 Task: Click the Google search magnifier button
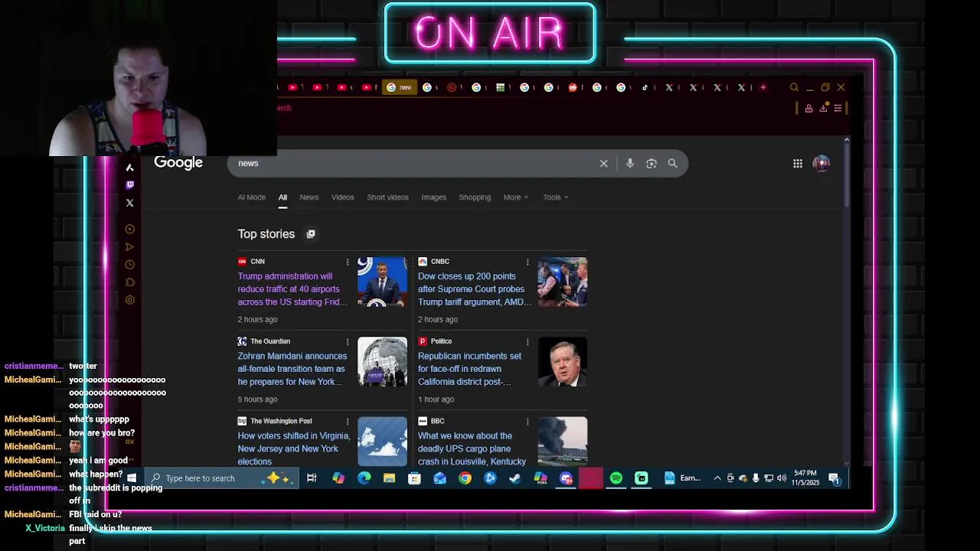[672, 163]
